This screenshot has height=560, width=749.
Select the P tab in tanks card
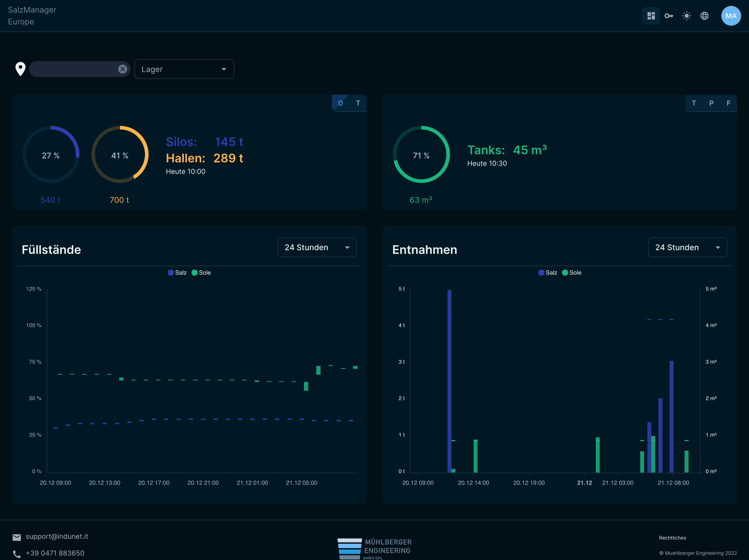click(x=711, y=103)
